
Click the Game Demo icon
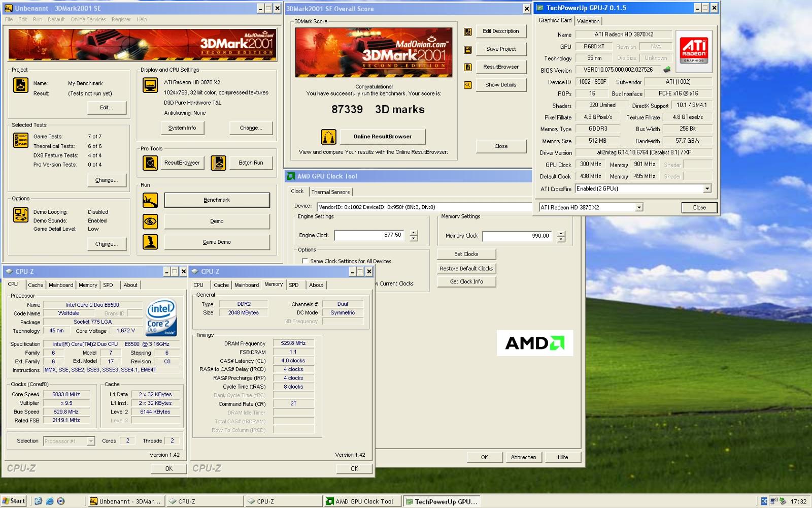click(x=150, y=242)
